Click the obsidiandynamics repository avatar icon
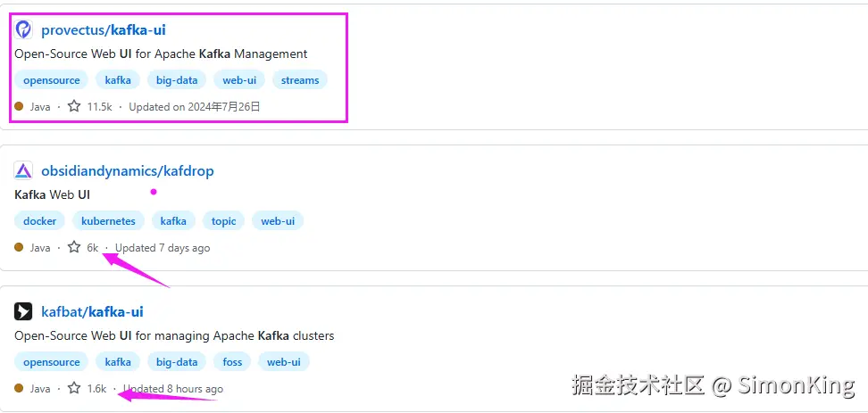The image size is (868, 413). click(23, 171)
